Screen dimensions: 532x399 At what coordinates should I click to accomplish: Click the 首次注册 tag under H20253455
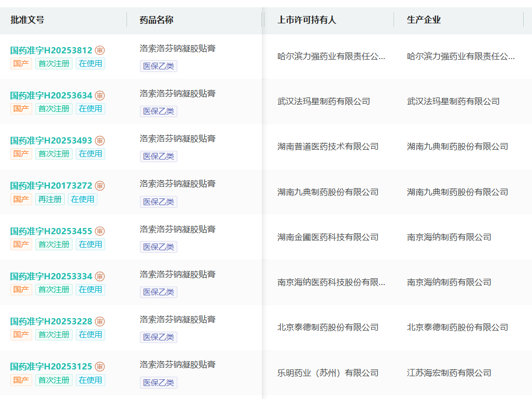(53, 245)
